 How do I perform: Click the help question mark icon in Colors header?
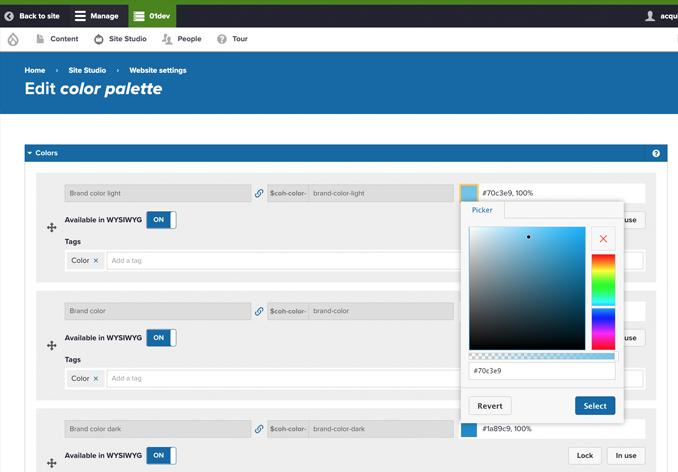coord(656,153)
